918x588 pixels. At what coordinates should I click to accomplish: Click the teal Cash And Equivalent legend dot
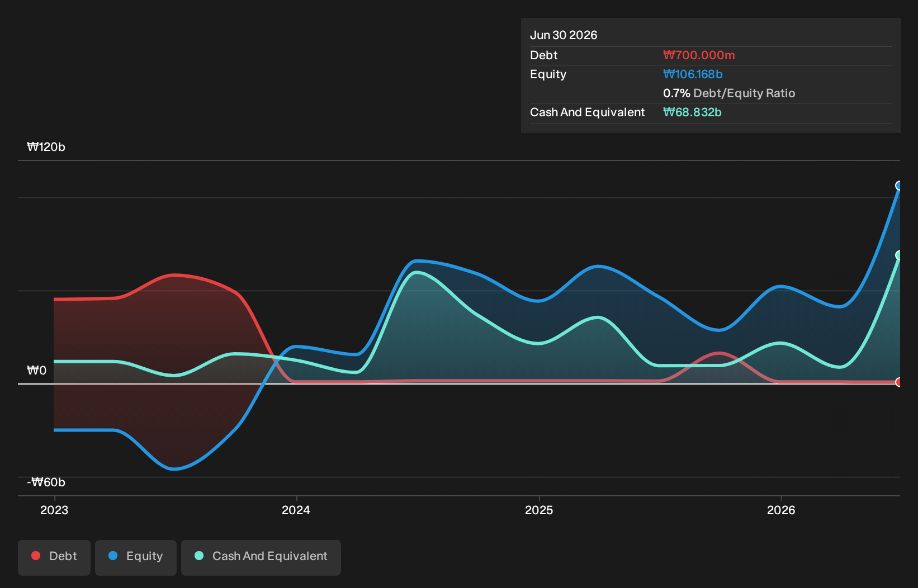click(x=199, y=556)
